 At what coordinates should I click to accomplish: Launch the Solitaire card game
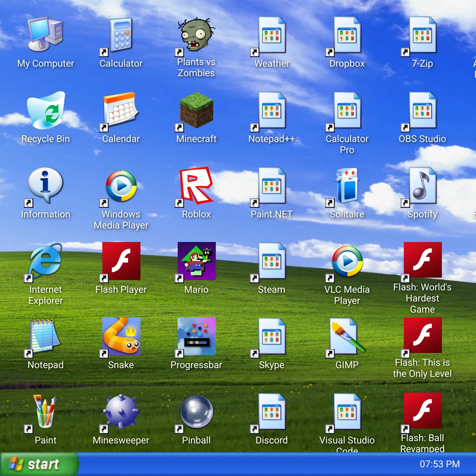(347, 186)
